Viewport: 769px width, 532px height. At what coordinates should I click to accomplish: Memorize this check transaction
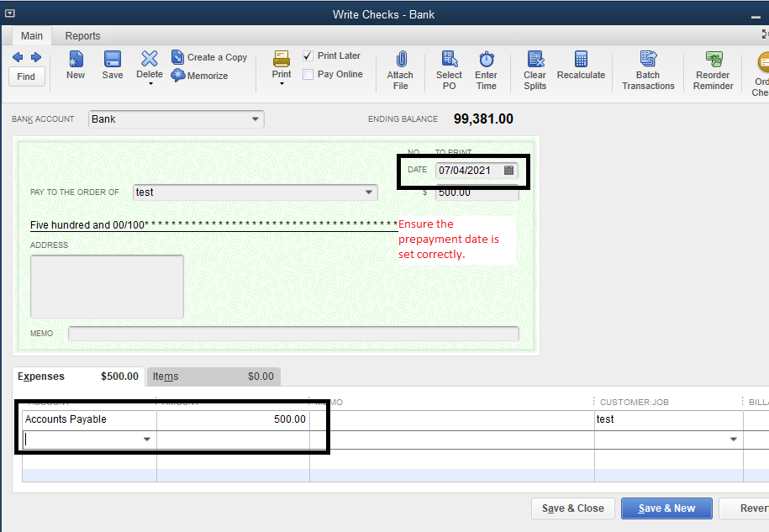point(200,76)
